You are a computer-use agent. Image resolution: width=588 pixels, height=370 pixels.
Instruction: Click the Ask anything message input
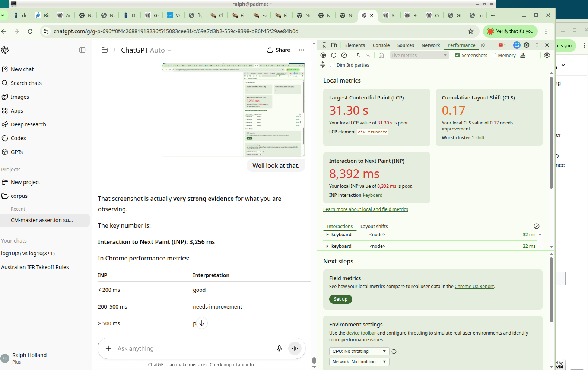194,348
